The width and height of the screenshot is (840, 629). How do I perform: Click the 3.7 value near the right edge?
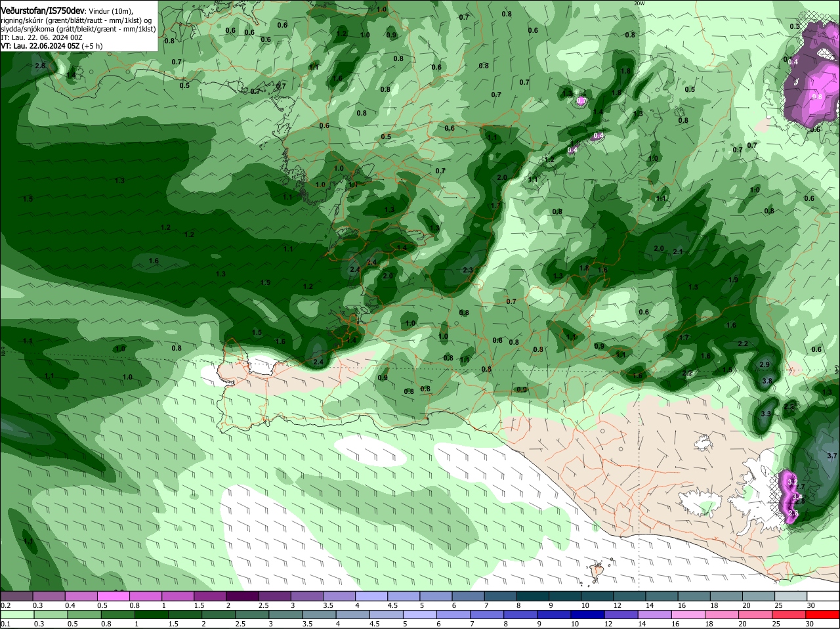(832, 456)
